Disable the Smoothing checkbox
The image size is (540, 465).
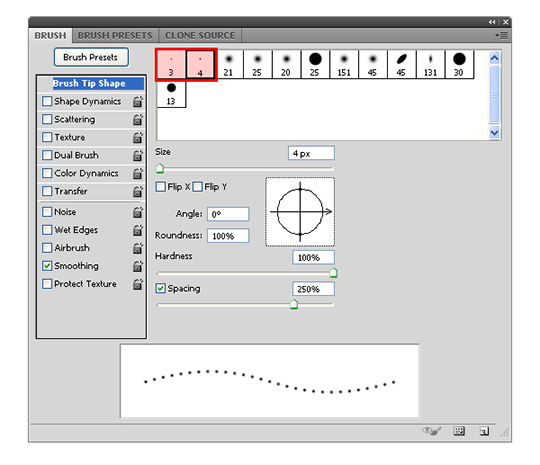pyautogui.click(x=47, y=266)
